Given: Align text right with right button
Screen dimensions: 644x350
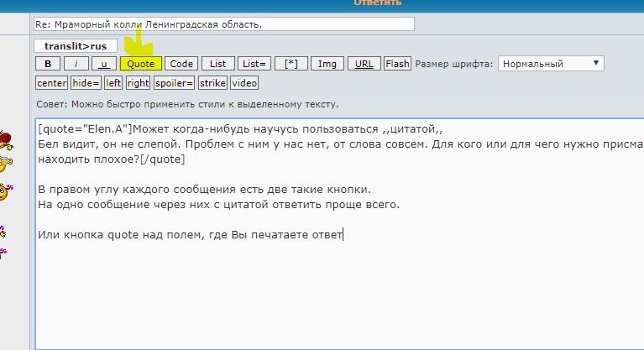Looking at the screenshot, I should [x=138, y=83].
